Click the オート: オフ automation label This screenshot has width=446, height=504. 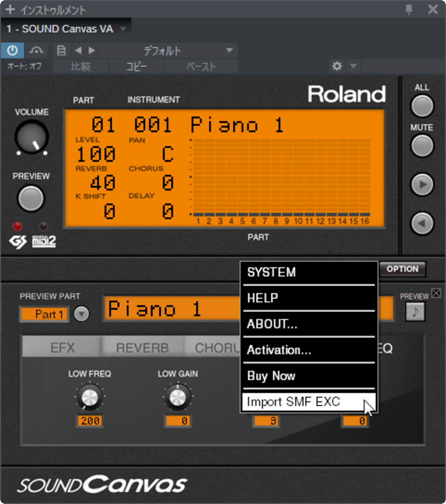point(25,66)
